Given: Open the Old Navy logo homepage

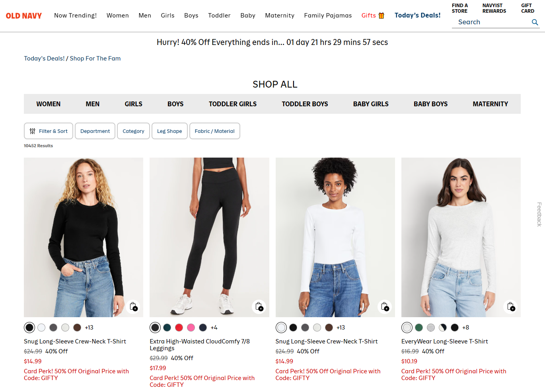Looking at the screenshot, I should click(x=24, y=16).
